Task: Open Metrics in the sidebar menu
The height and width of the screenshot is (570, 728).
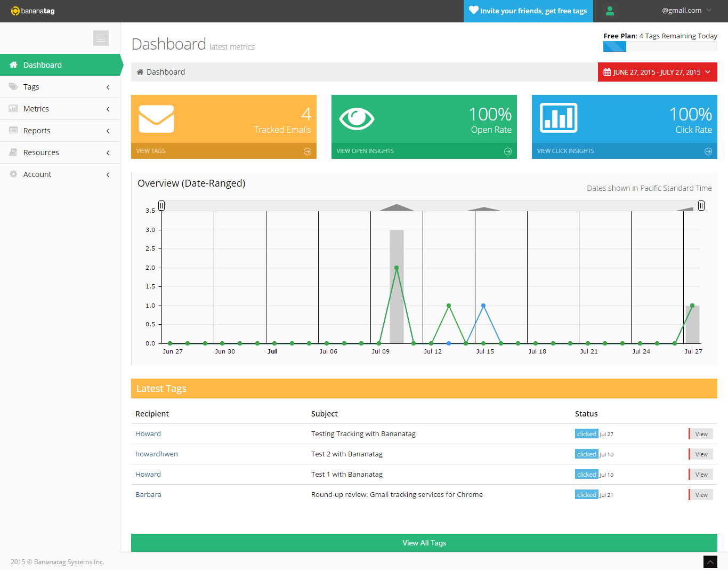Action: coord(60,109)
